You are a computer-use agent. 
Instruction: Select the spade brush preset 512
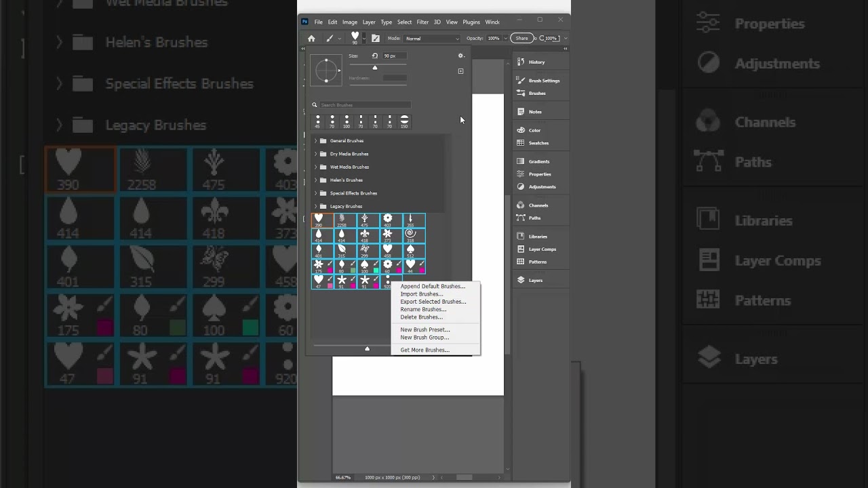pyautogui.click(x=414, y=251)
